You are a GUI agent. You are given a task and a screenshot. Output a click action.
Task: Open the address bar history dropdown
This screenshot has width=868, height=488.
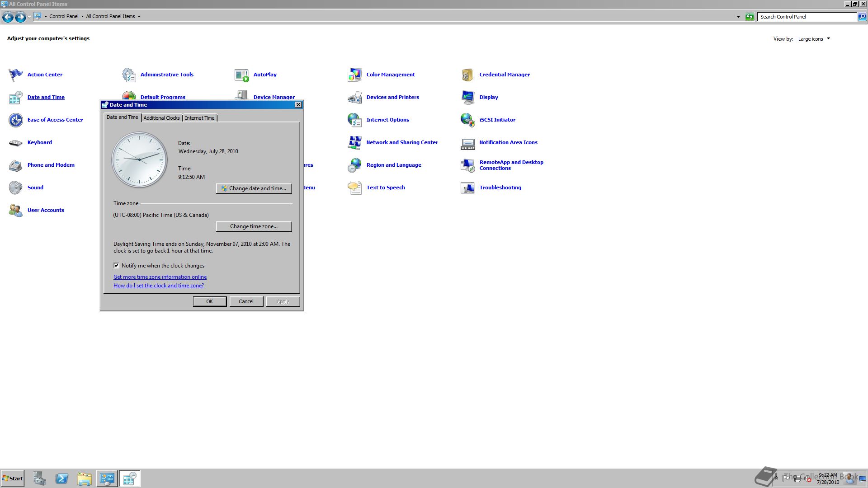738,17
